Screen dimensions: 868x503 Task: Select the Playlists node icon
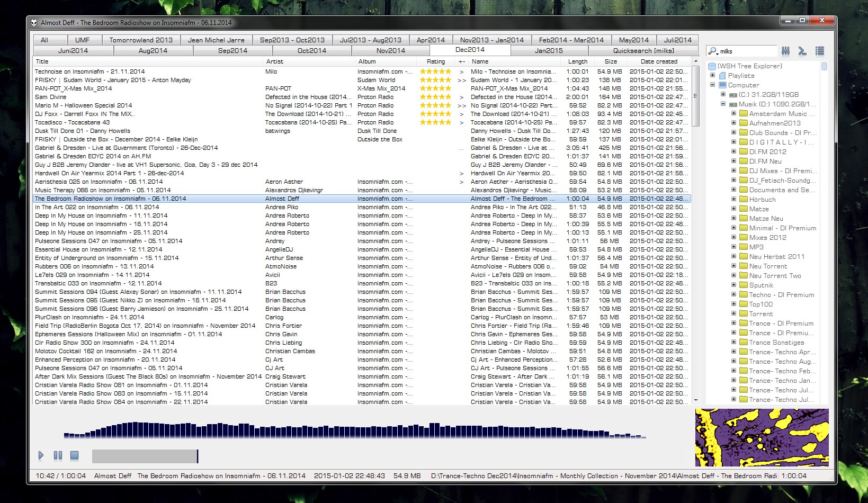tap(722, 76)
